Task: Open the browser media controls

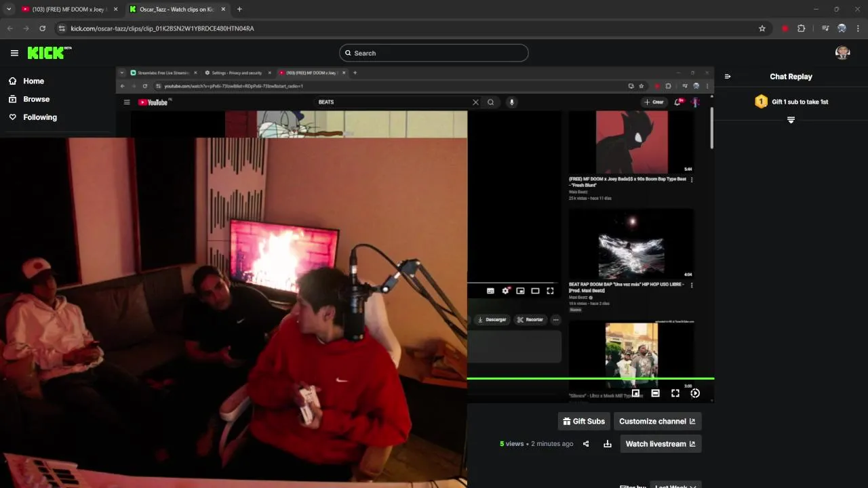Action: (x=825, y=28)
